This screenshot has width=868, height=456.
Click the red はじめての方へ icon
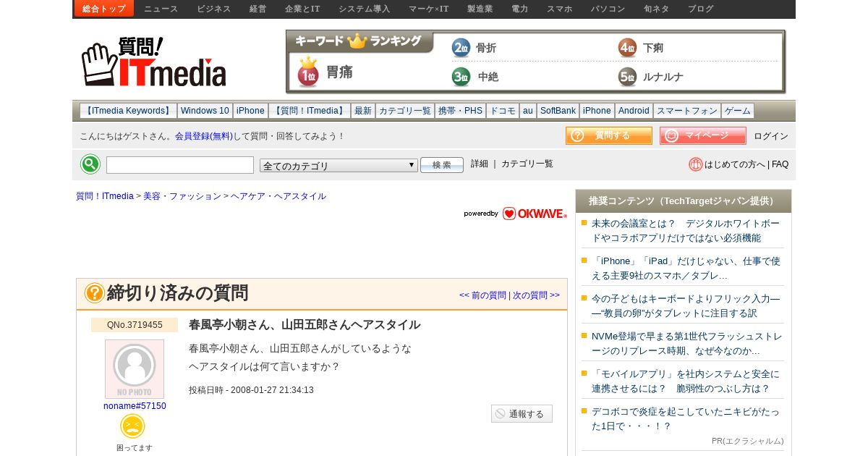point(696,164)
